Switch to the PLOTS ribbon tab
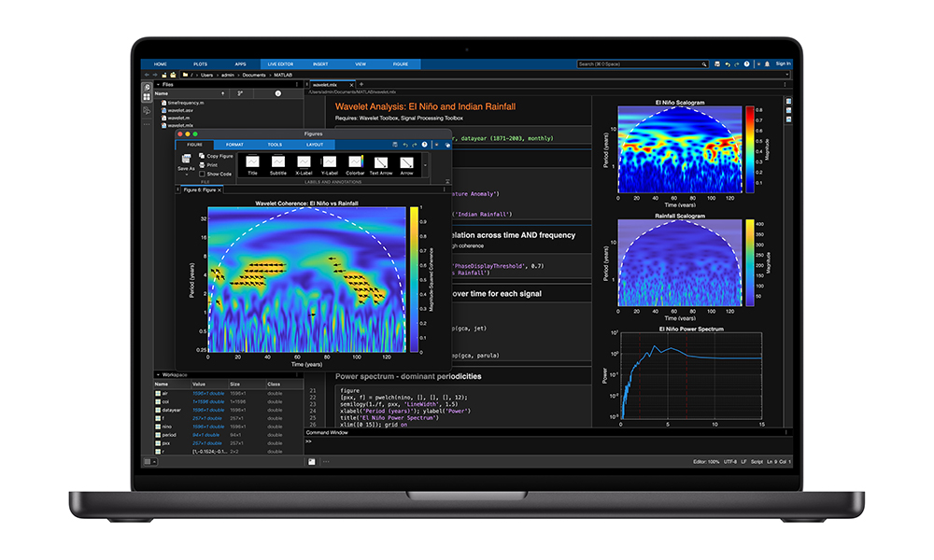Viewport: 934px width, 560px height. pyautogui.click(x=200, y=64)
